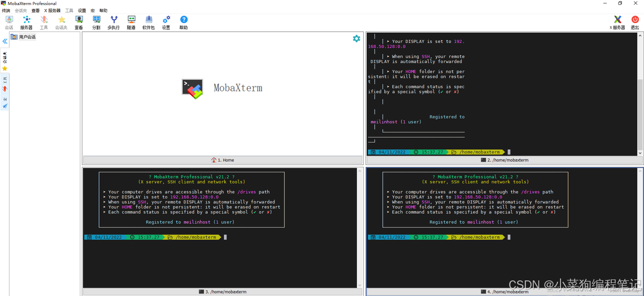This screenshot has height=296, width=644.
Task: Click the 查看 (View) toolbar icon
Action: (79, 23)
